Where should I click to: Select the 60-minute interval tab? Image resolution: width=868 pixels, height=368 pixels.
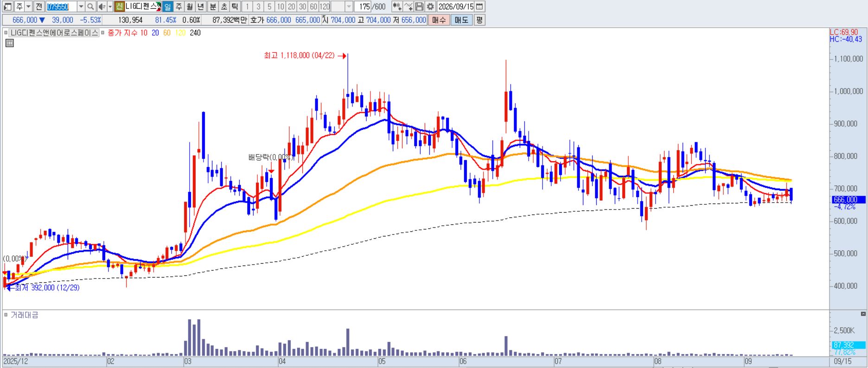[x=313, y=6]
